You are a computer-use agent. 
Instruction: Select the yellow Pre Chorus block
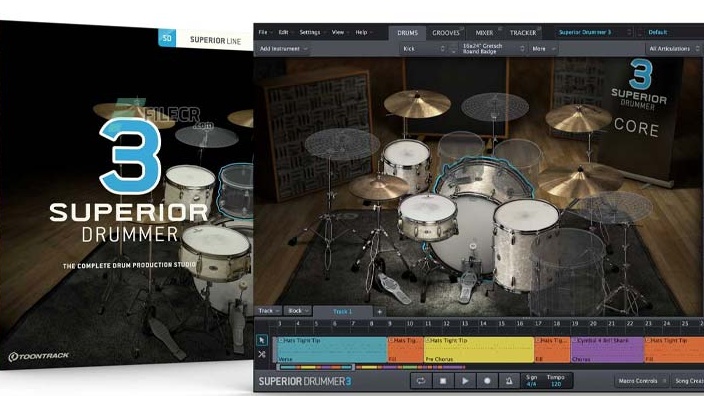[479, 350]
